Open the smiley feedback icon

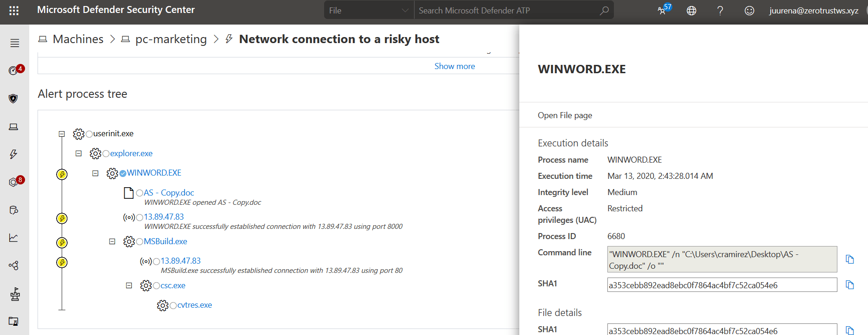[x=749, y=10]
